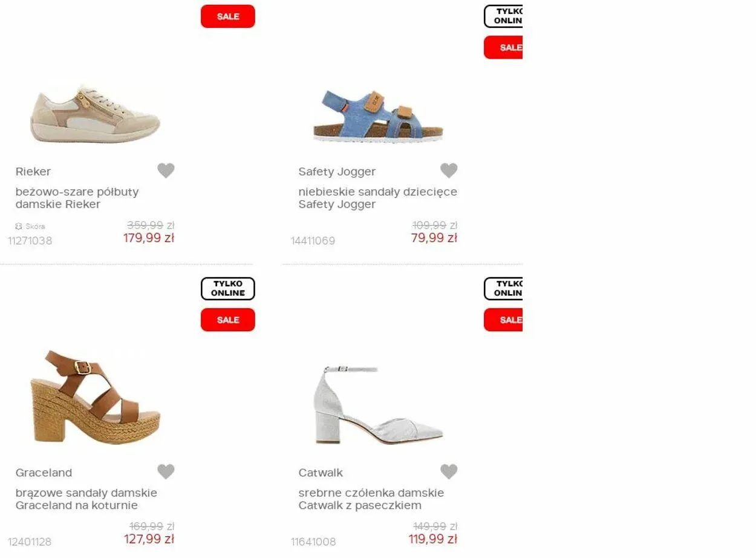Select the Rieker brand name
756x558 pixels.
point(33,172)
